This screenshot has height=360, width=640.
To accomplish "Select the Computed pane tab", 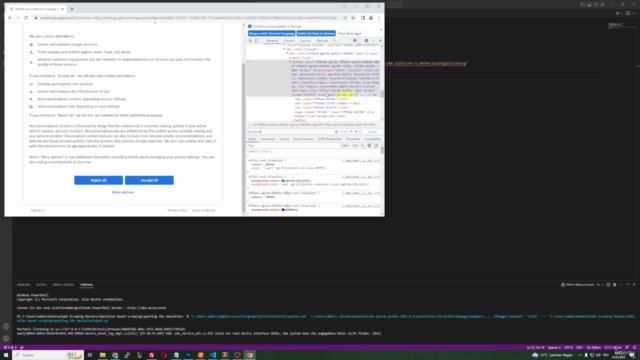I will [268, 139].
